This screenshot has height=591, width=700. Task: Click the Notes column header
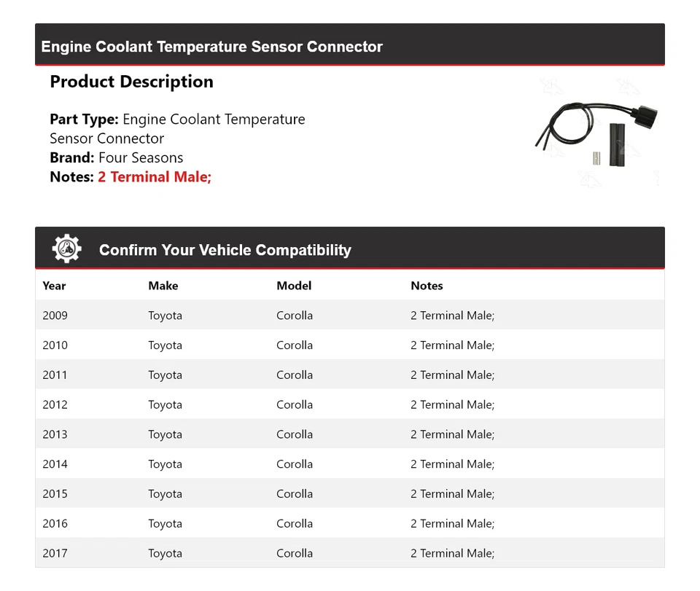427,286
